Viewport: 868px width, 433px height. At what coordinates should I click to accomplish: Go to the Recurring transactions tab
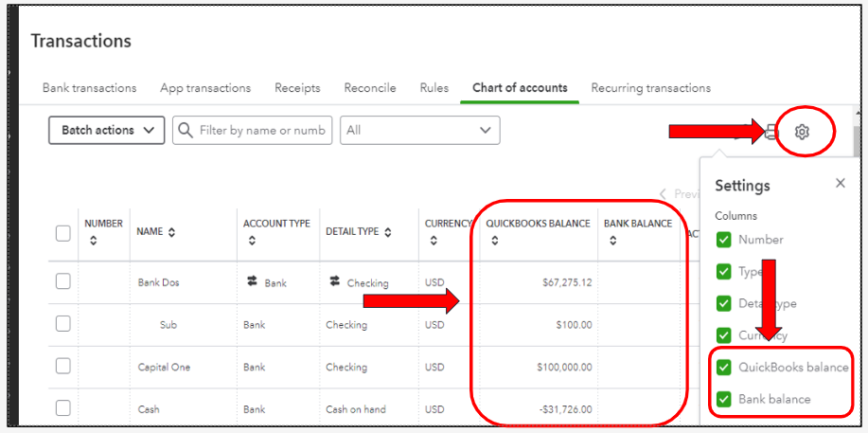coord(650,88)
